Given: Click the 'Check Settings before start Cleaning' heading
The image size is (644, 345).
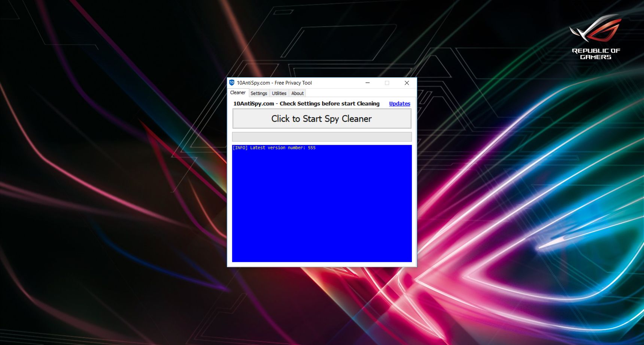Looking at the screenshot, I should [306, 103].
